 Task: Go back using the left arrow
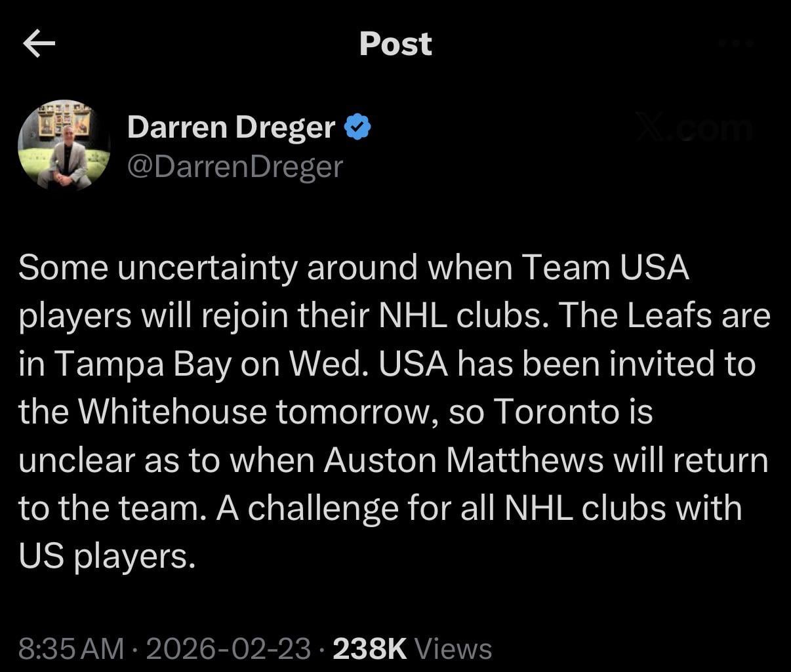point(39,44)
